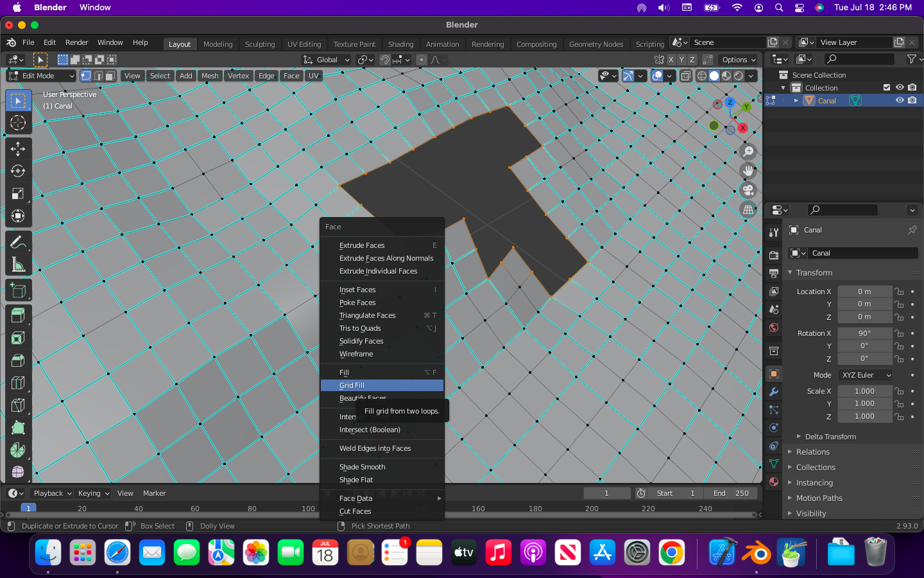Open the XYZ Euler rotation mode dropdown
This screenshot has width=924, height=578.
click(866, 375)
